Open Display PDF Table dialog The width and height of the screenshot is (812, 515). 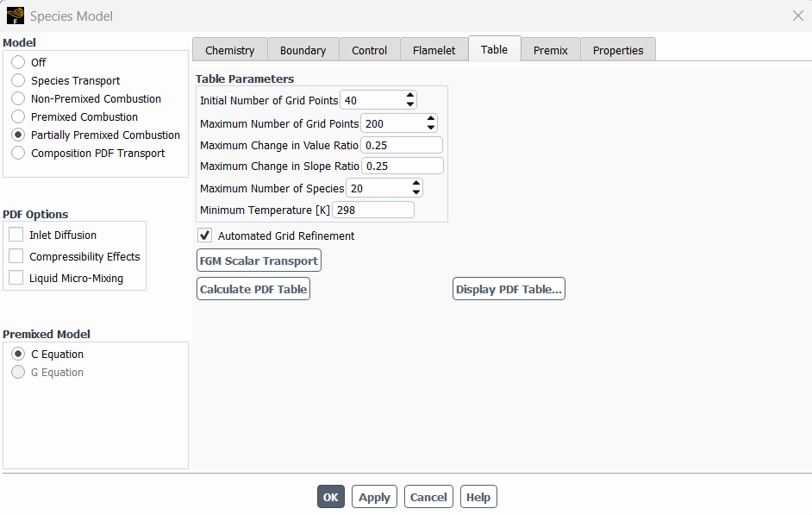point(509,289)
